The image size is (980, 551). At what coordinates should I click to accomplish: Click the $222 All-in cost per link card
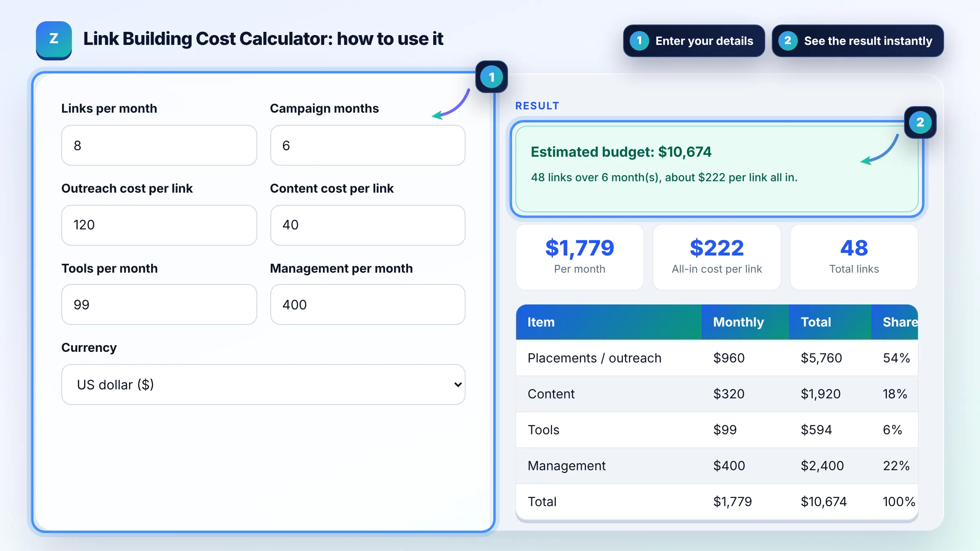tap(717, 257)
